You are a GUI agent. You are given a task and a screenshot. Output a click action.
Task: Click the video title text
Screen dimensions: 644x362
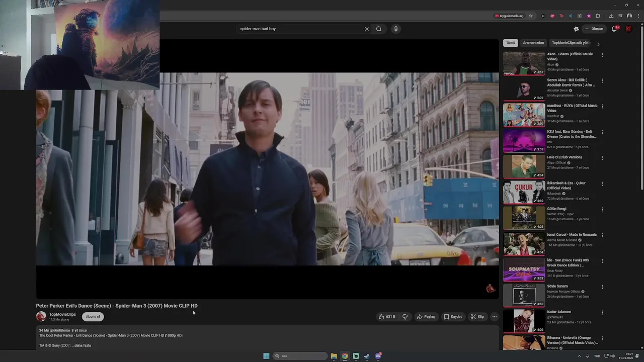(x=117, y=306)
